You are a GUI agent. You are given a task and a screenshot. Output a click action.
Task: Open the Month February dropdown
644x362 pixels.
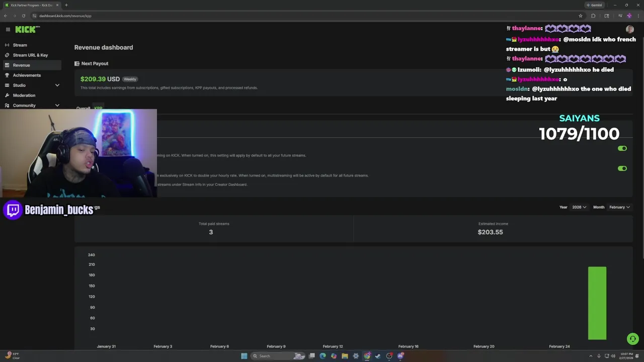point(619,207)
